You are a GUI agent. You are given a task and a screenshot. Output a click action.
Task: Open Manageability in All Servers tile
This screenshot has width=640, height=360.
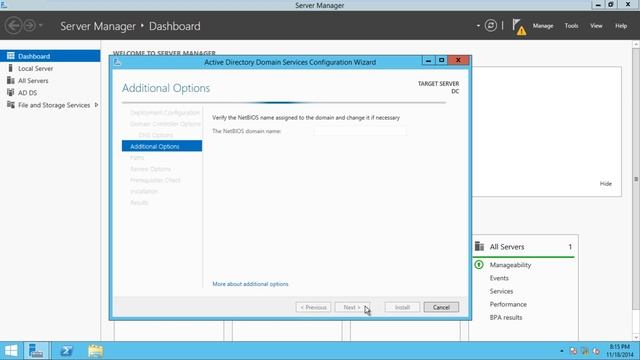(x=510, y=265)
